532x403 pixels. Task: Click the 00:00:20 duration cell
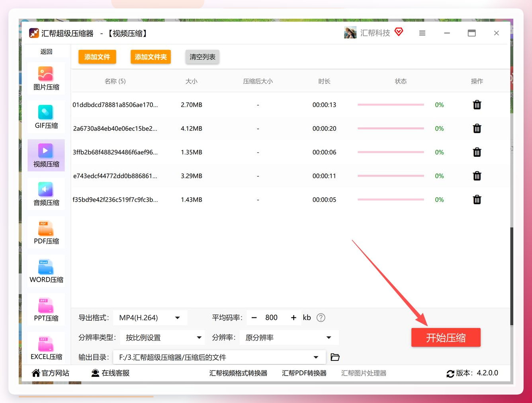[x=324, y=128]
